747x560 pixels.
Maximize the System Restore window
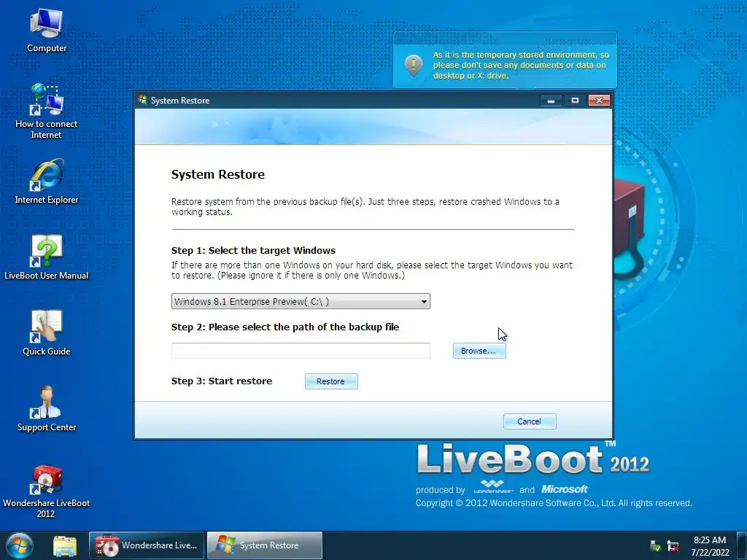(575, 101)
